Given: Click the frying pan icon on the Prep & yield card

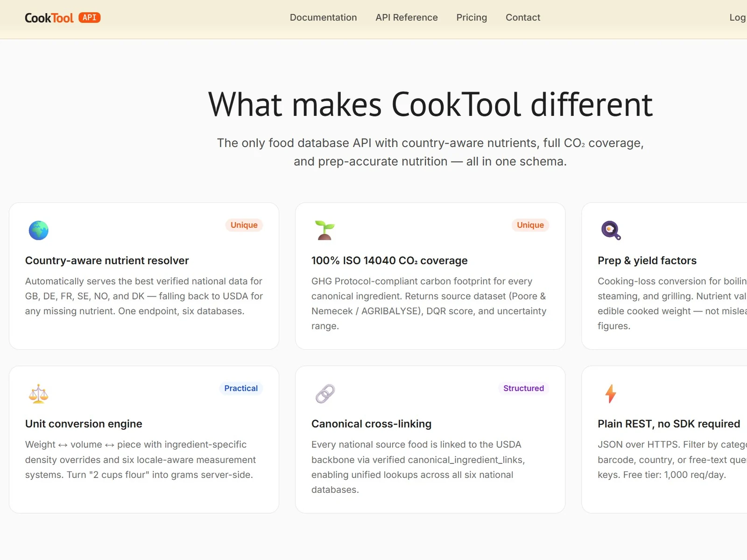Looking at the screenshot, I should 611,230.
